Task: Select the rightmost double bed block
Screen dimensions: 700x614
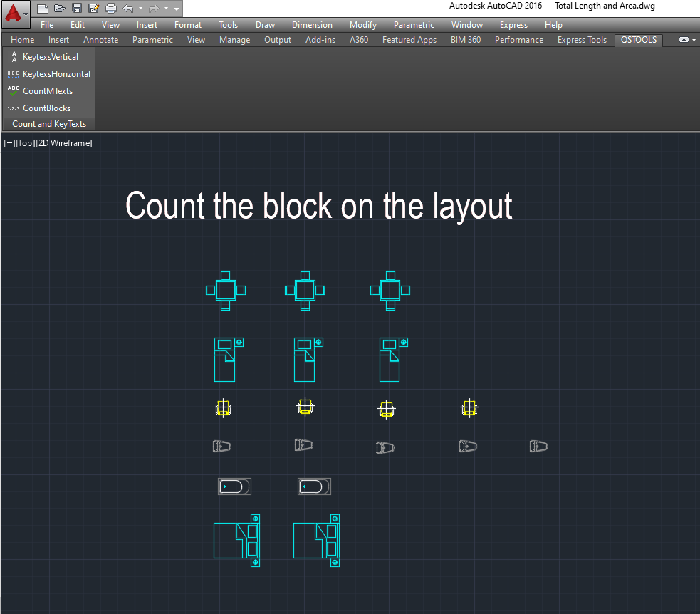Action: tap(316, 541)
